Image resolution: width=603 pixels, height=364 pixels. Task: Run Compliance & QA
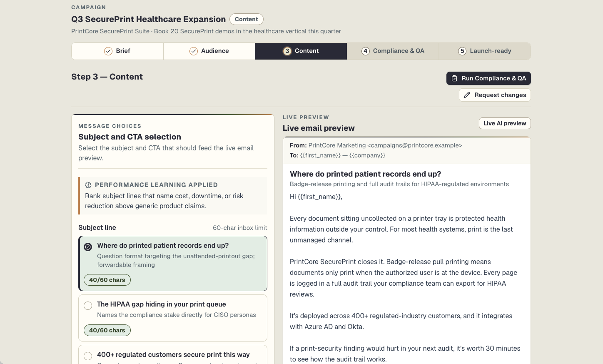click(x=488, y=78)
